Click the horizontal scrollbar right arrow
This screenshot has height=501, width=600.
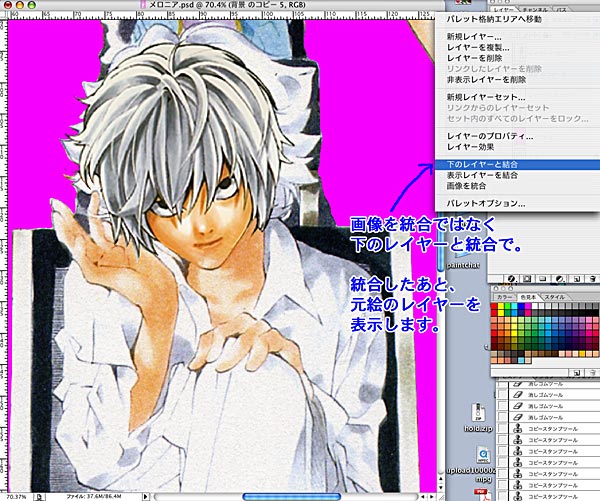click(x=432, y=496)
